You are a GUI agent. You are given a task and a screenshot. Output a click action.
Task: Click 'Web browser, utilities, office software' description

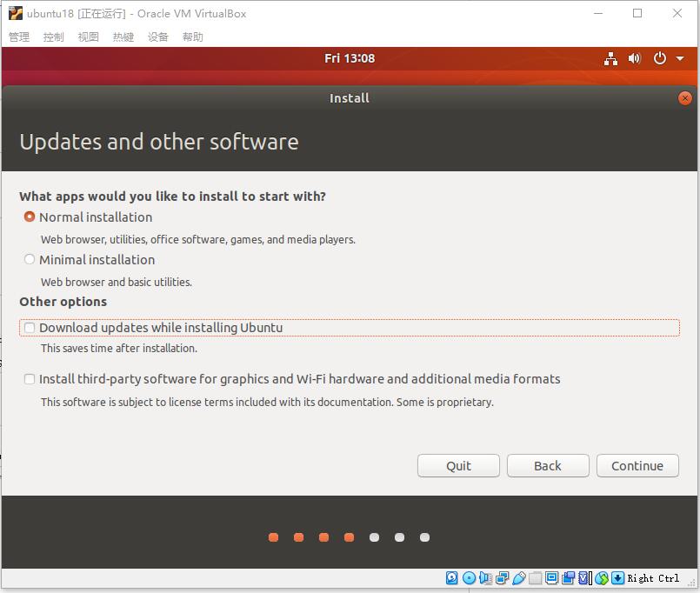pyautogui.click(x=197, y=240)
